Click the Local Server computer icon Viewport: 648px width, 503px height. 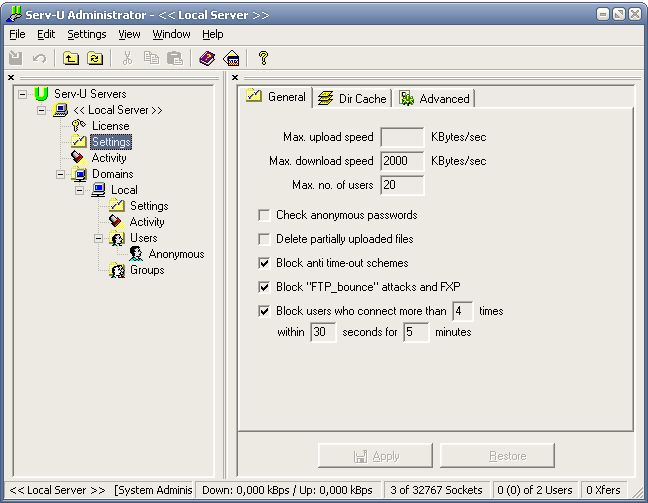[x=60, y=110]
